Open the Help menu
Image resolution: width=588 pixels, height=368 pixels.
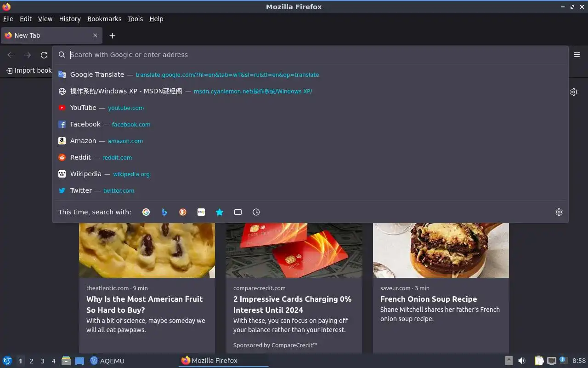pyautogui.click(x=156, y=19)
